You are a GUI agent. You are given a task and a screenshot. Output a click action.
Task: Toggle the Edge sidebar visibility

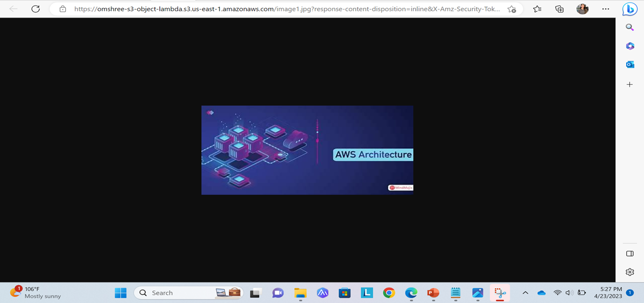(x=629, y=253)
